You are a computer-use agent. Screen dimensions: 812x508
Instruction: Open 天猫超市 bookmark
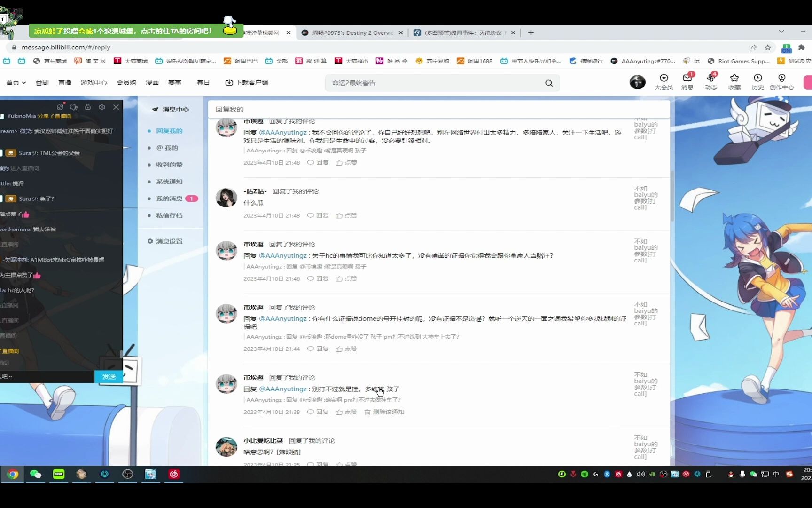pyautogui.click(x=351, y=61)
